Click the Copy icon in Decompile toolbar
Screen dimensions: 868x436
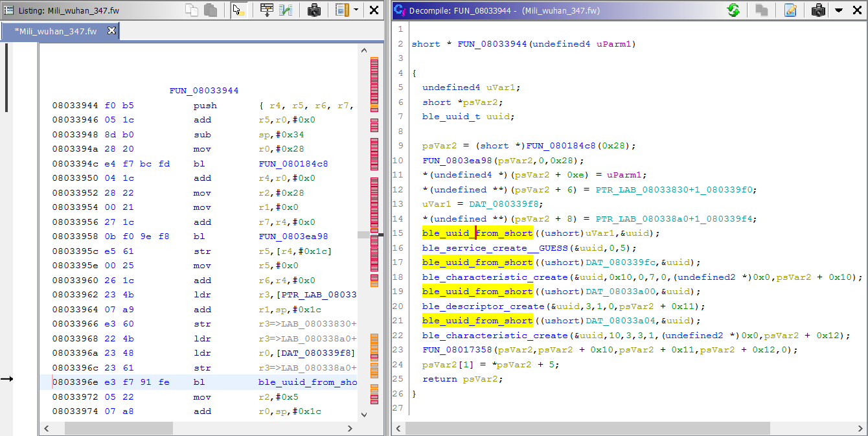pyautogui.click(x=762, y=10)
